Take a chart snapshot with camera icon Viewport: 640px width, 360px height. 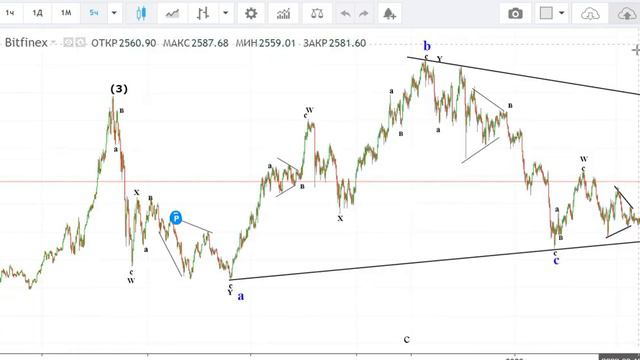[515, 13]
